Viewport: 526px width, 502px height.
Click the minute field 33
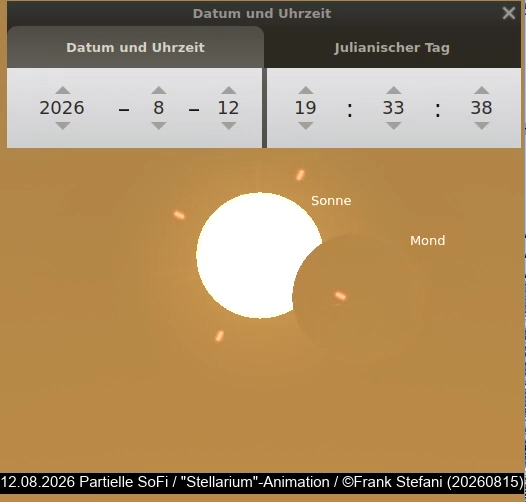coord(393,108)
